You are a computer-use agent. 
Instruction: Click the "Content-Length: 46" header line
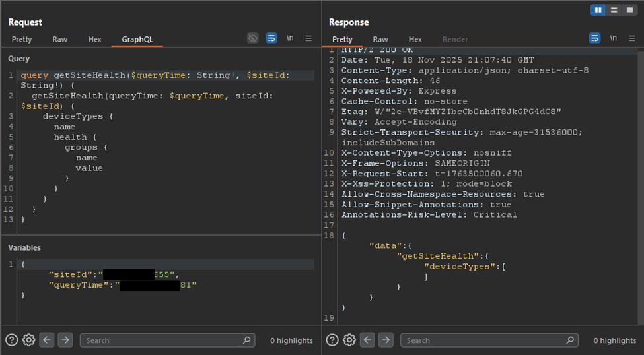click(x=390, y=81)
